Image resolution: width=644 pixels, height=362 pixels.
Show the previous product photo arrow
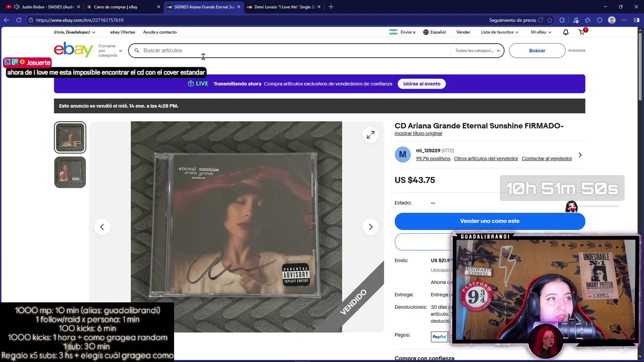[102, 227]
